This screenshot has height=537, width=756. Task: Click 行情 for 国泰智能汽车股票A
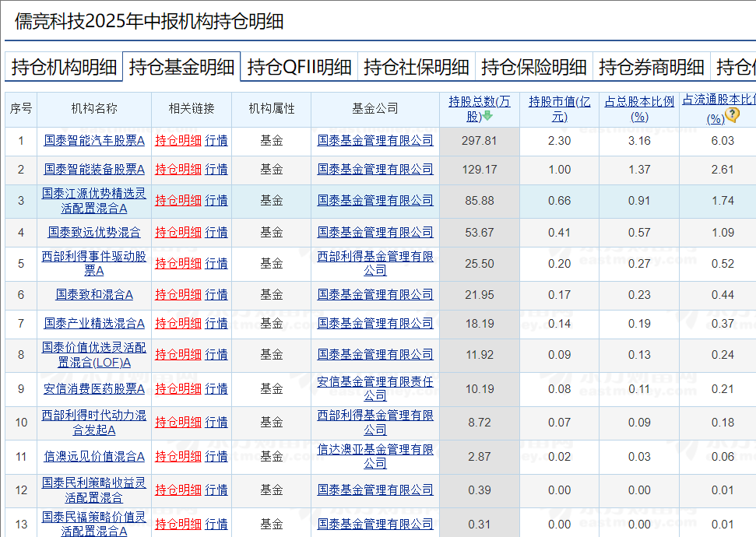(216, 141)
